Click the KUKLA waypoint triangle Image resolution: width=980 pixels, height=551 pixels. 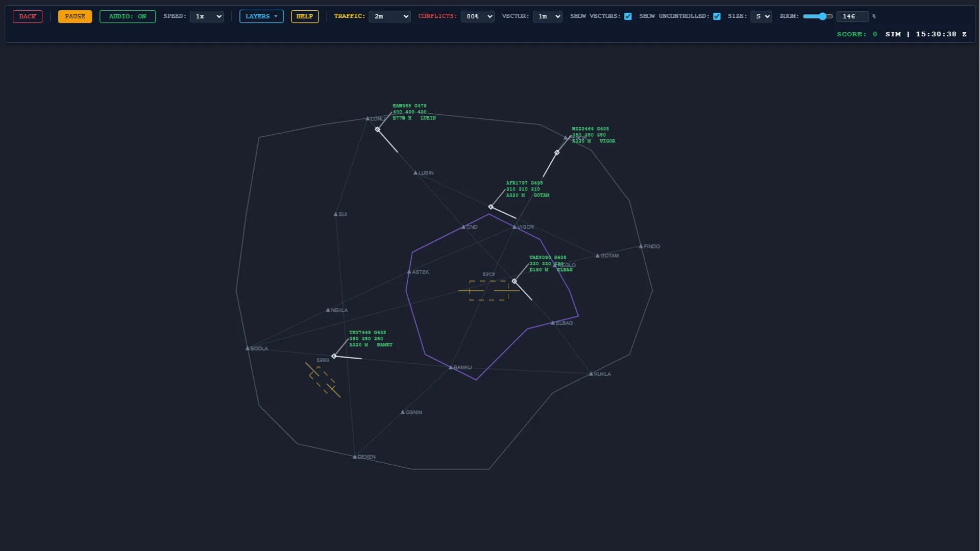click(x=591, y=373)
